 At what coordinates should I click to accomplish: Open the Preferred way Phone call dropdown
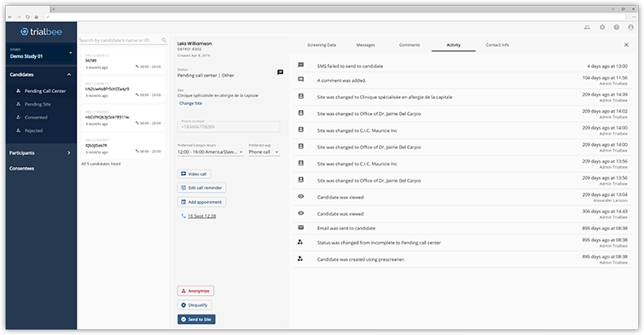click(x=264, y=152)
